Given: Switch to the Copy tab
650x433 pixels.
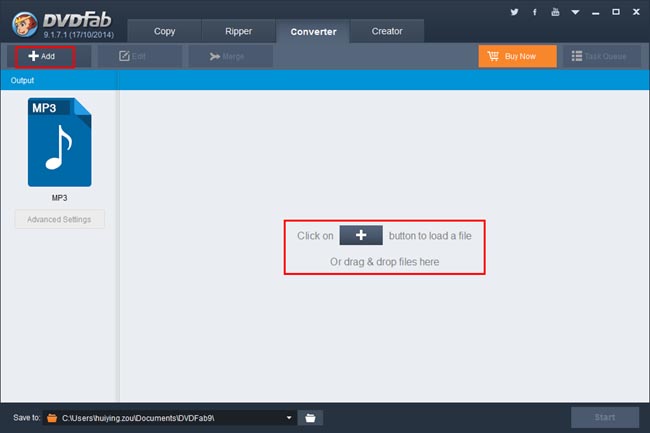Looking at the screenshot, I should [164, 31].
